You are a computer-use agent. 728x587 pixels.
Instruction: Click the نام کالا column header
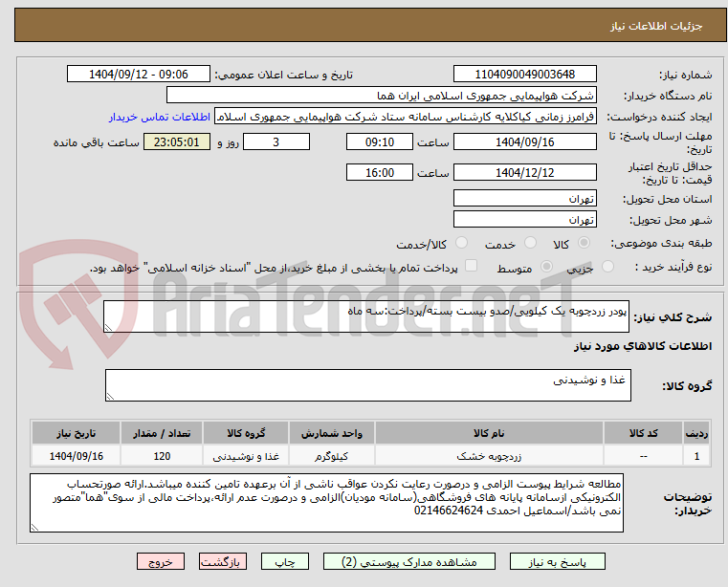click(x=489, y=433)
